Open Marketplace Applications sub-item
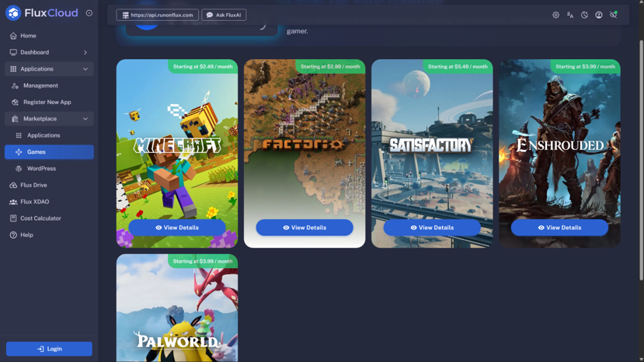The image size is (644, 362). click(49, 135)
